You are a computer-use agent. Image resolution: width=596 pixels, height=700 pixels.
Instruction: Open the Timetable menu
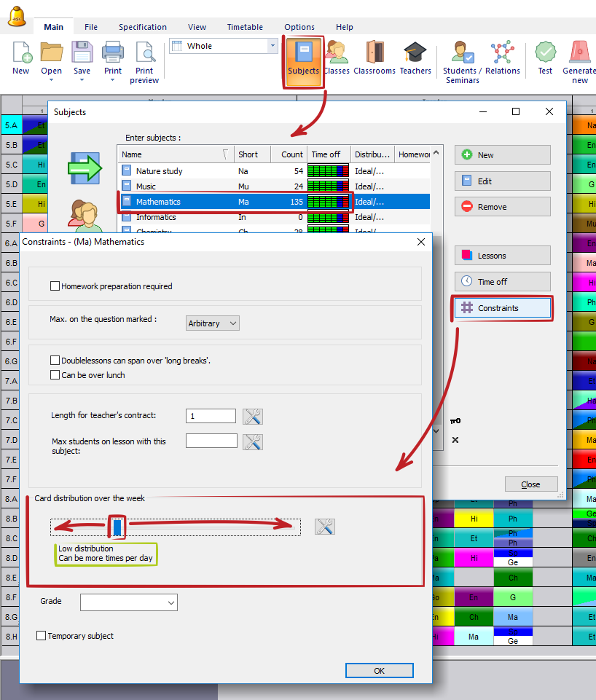tap(244, 27)
